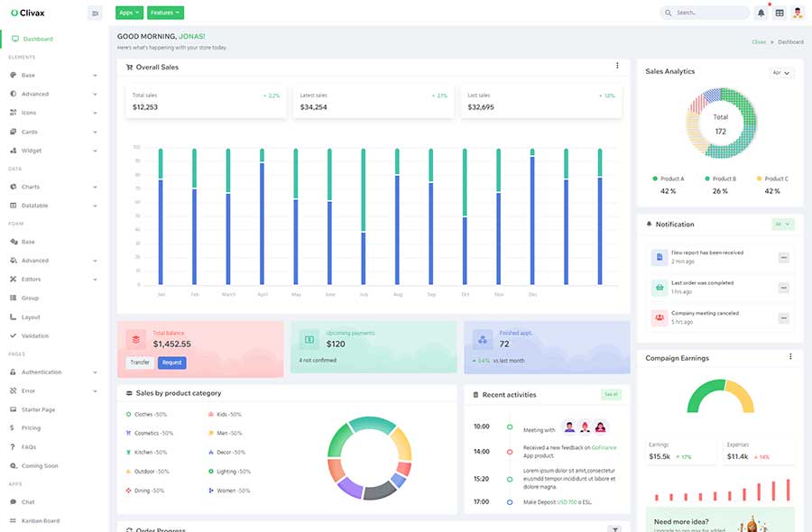Toggle Product C legend in Sales Analytics
Viewport: 812px width, 532px height.
point(772,179)
